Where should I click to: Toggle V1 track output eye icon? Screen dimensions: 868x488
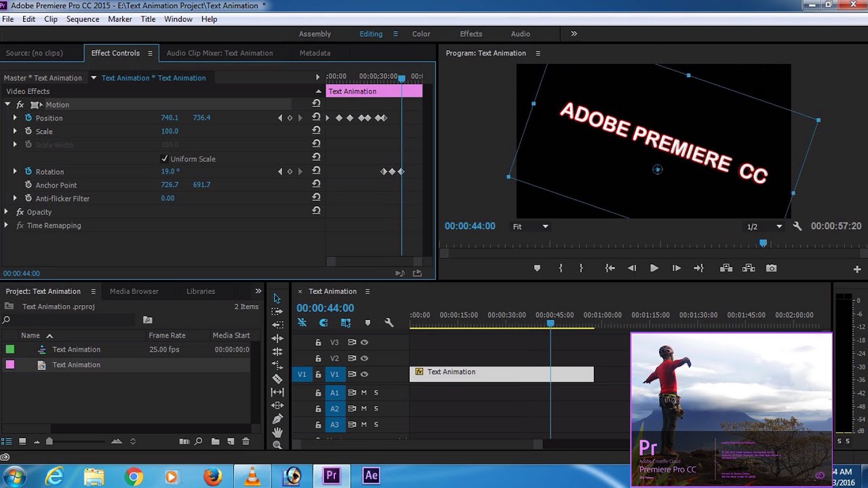(x=364, y=374)
